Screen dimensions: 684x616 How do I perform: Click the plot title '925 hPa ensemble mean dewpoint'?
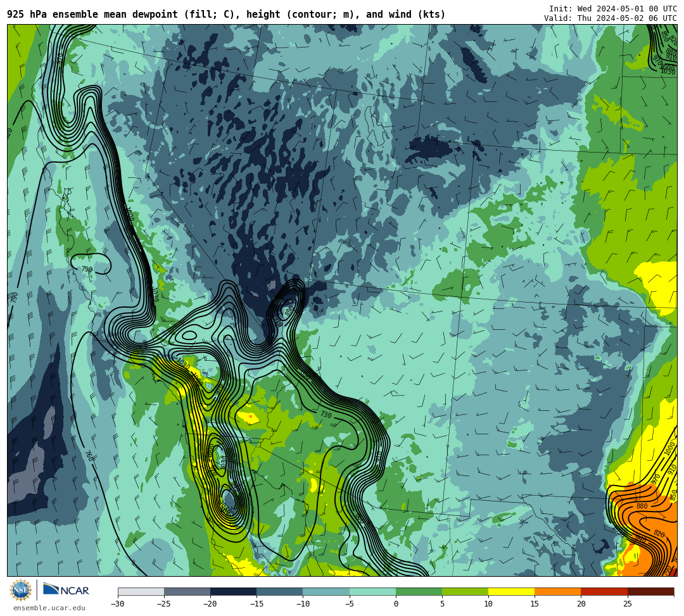pos(92,15)
